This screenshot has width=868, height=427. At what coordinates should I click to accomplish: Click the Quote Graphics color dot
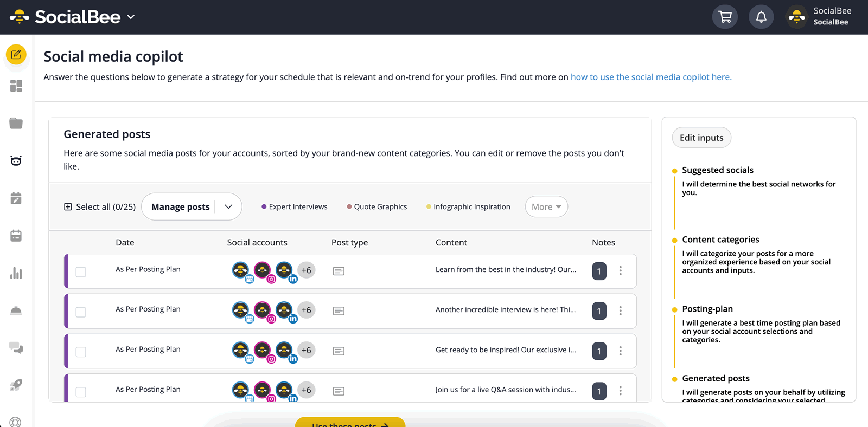click(349, 206)
